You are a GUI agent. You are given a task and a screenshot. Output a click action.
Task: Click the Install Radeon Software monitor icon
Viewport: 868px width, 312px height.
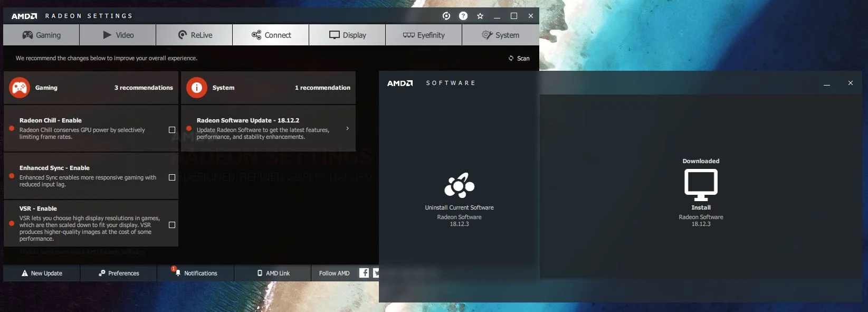coord(701,185)
